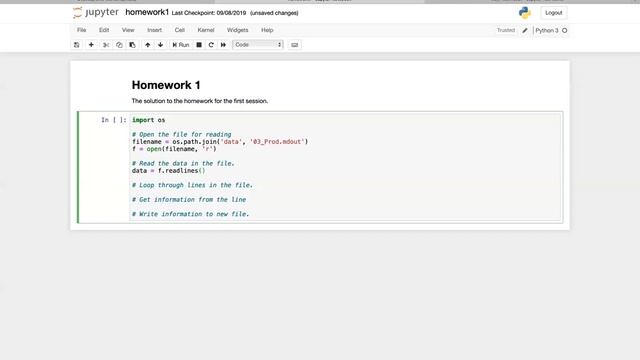Insert a cell below with plus icon
This screenshot has width=640, height=360.
(x=91, y=45)
